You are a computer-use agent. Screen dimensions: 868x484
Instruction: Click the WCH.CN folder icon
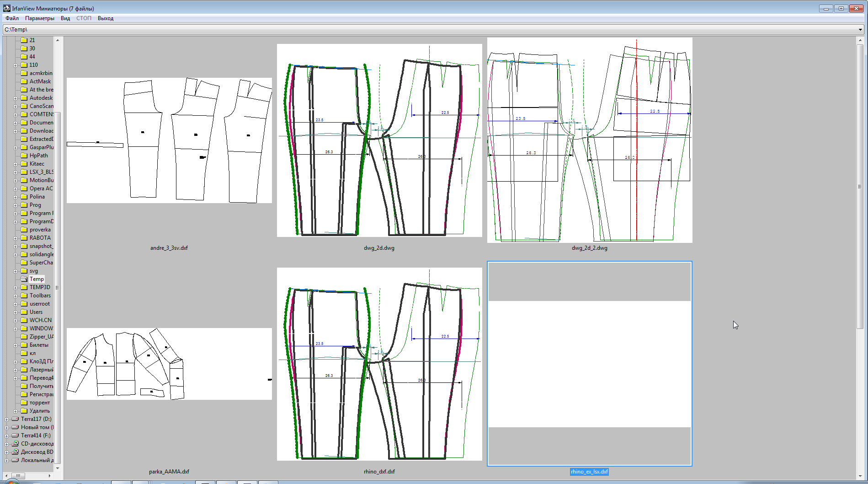(24, 320)
